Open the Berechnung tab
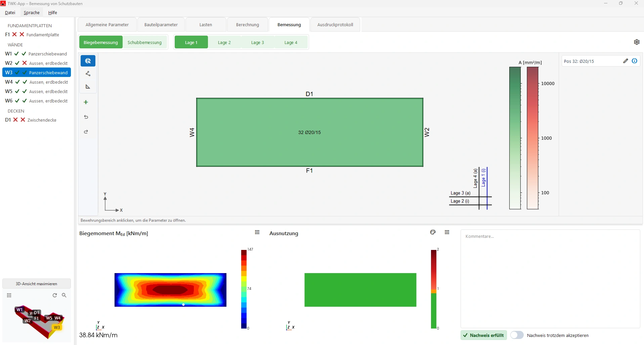Viewport: 644px width, 345px height. (x=248, y=25)
